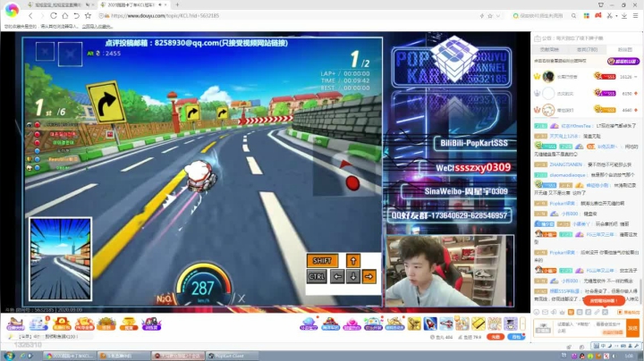
Task: Click the search magnifier in browser toolbar
Action: coord(573,15)
